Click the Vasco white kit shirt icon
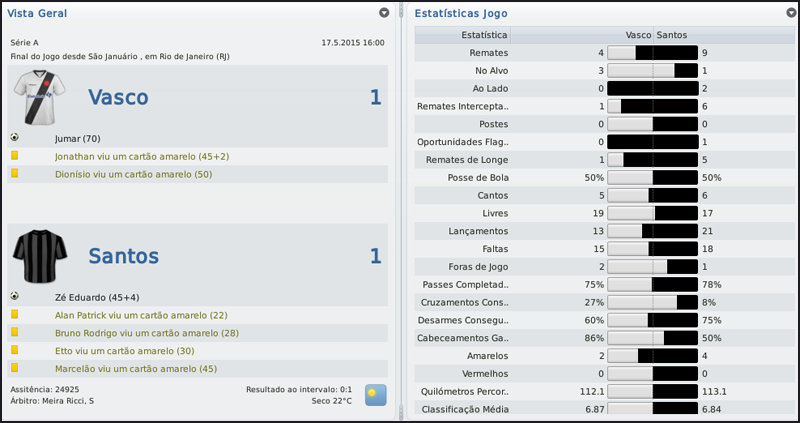800x423 pixels. point(38,97)
